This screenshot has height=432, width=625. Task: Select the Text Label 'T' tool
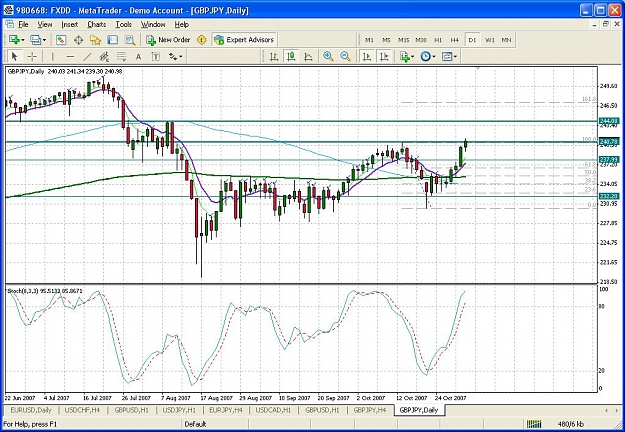155,57
